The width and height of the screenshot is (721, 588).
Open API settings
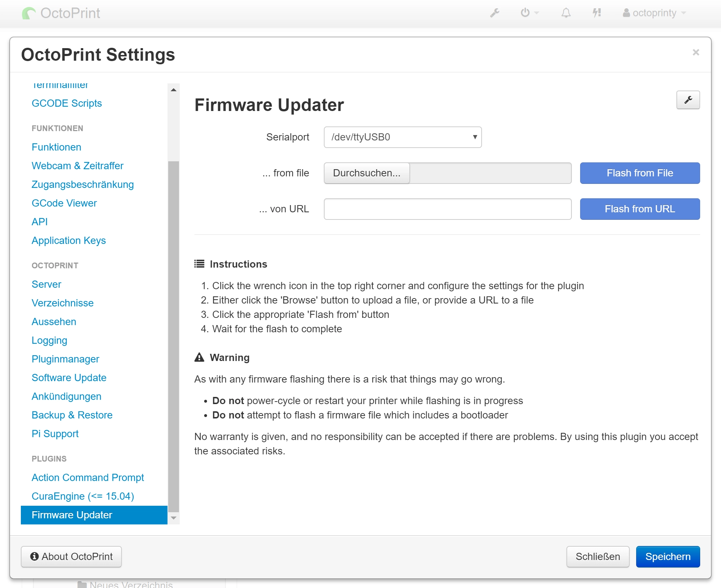[40, 222]
